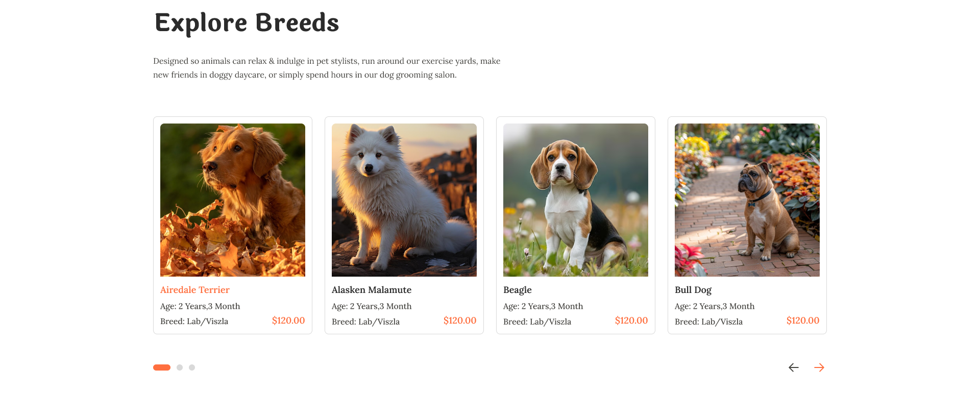Open the Bull Dog title link
980x393 pixels.
point(693,290)
